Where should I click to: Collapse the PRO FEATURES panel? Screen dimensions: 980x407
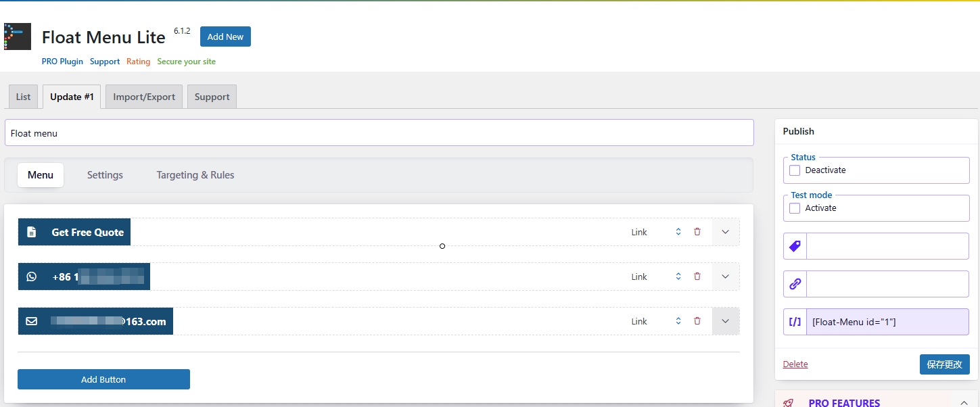pos(964,403)
